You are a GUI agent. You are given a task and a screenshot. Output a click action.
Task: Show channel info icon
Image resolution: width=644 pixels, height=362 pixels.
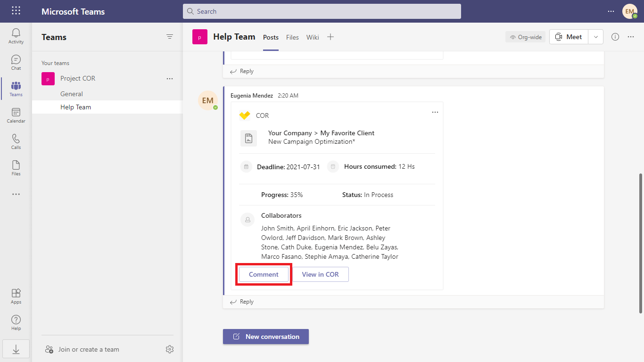click(x=615, y=37)
